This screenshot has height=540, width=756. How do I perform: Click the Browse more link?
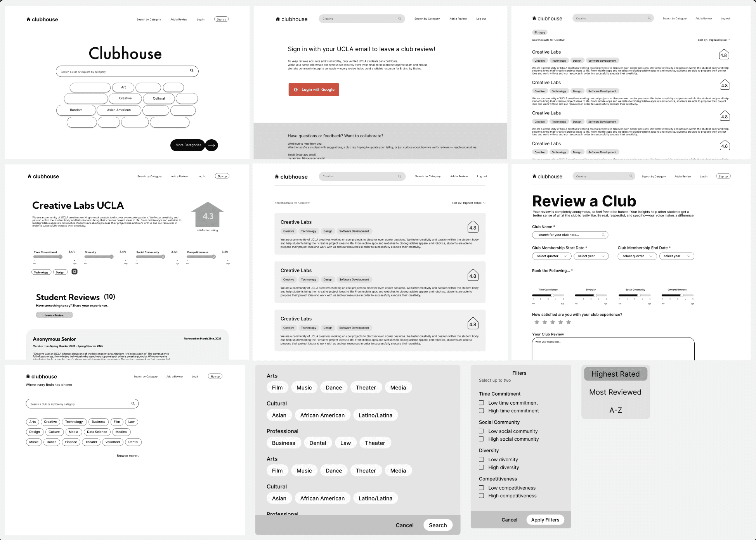127,456
